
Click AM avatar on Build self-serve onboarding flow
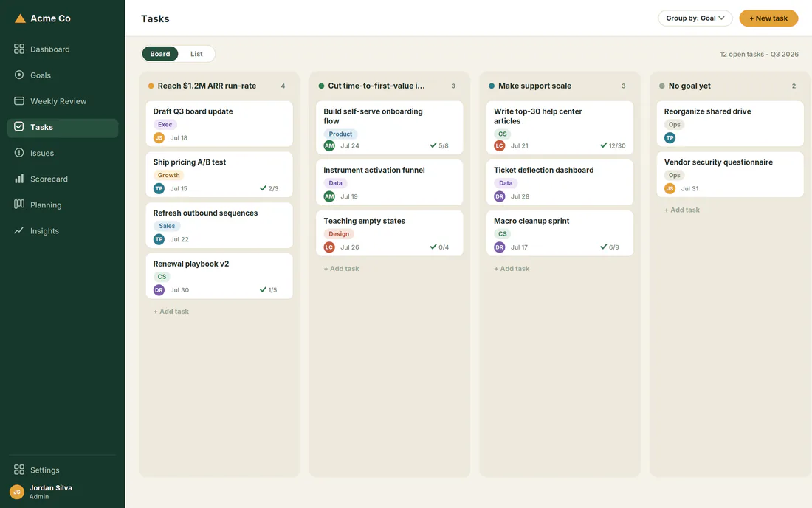coord(329,145)
